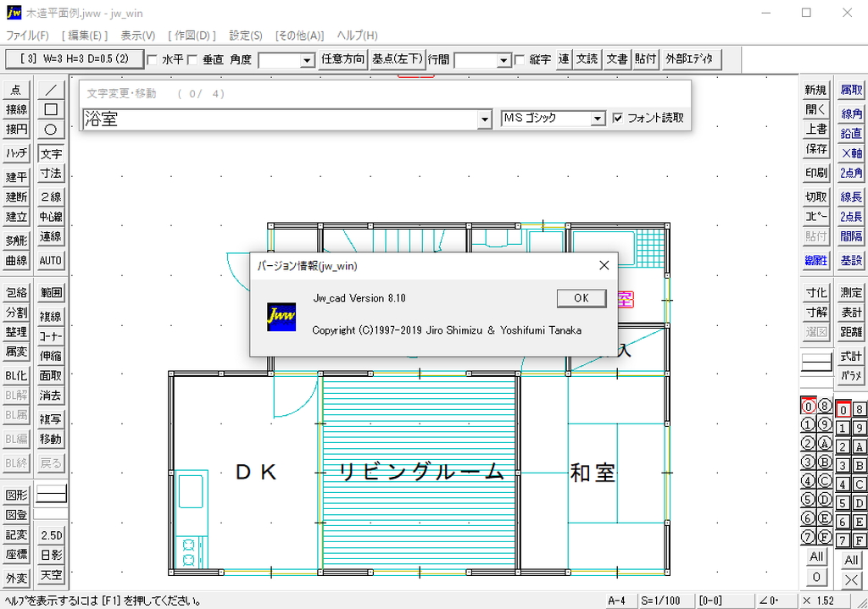Activate the ハッチ hatching tool
This screenshot has height=609, width=868.
[16, 153]
